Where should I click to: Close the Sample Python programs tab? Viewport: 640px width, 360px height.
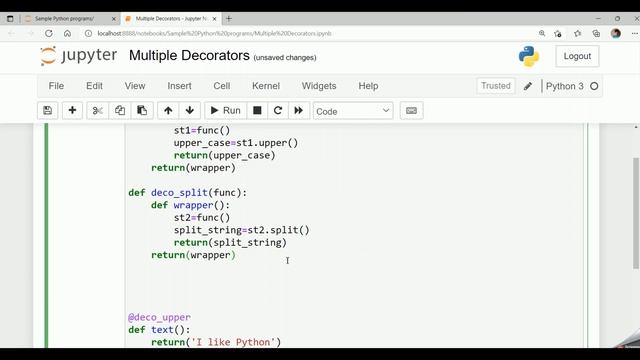(x=114, y=19)
